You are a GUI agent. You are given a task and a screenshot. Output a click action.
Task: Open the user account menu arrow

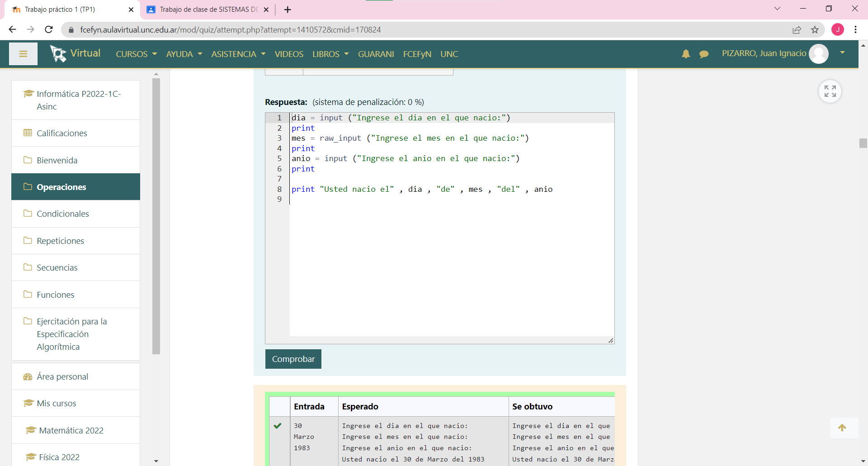(x=842, y=53)
